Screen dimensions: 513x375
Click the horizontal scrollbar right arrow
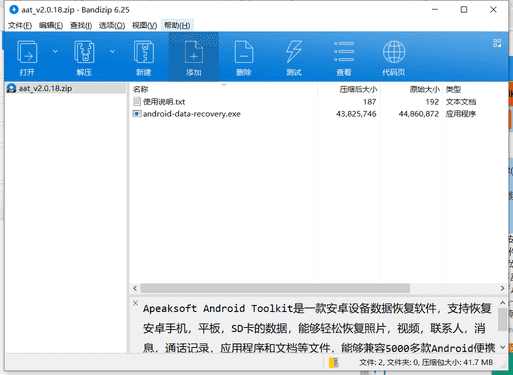tap(502, 288)
